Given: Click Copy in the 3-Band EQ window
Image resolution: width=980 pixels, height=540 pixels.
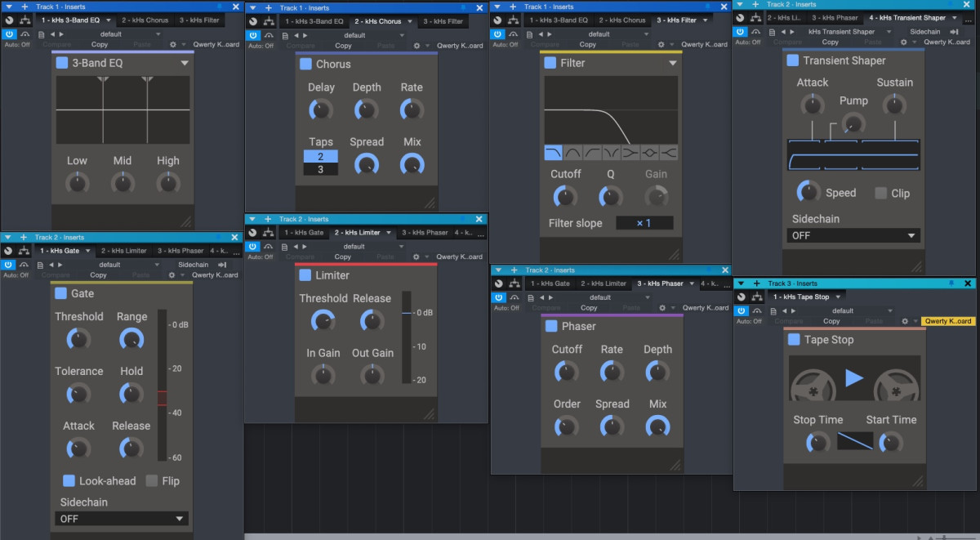Looking at the screenshot, I should coord(99,45).
